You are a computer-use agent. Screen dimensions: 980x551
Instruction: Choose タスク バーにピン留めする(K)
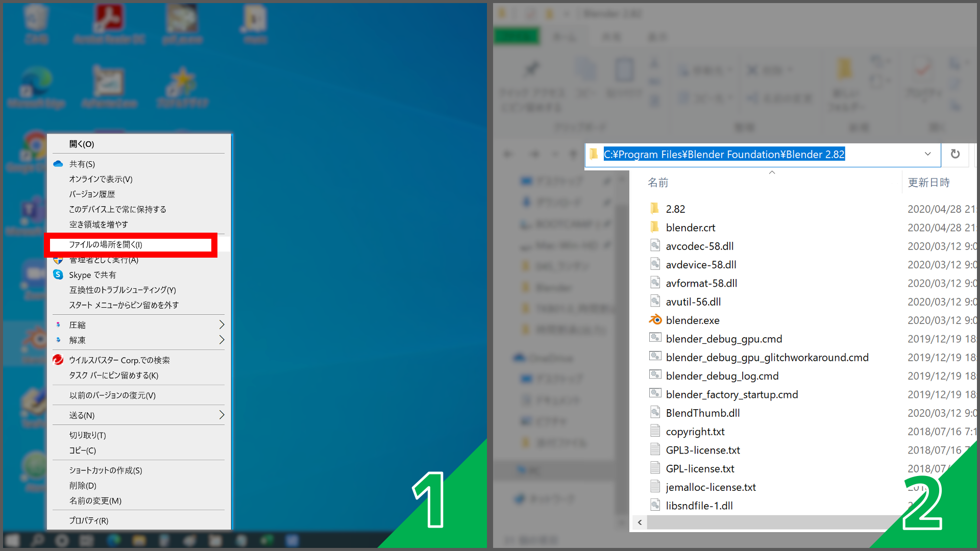click(139, 375)
